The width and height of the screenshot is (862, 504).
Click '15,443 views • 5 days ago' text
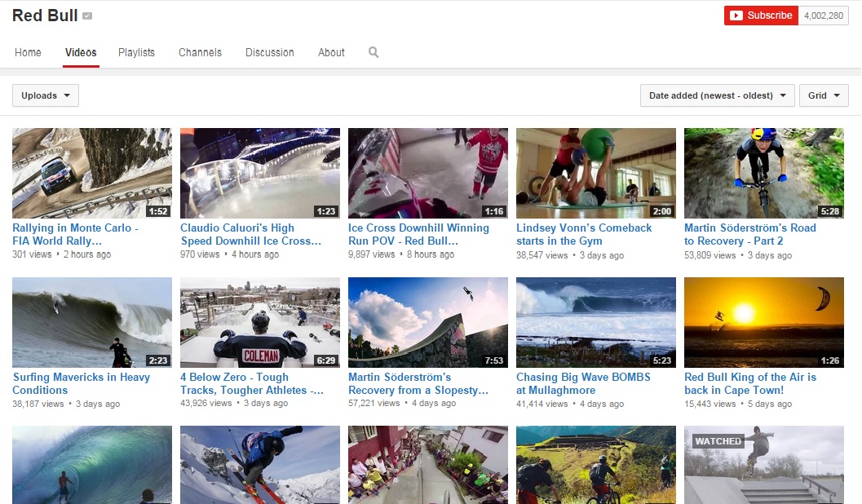point(738,404)
